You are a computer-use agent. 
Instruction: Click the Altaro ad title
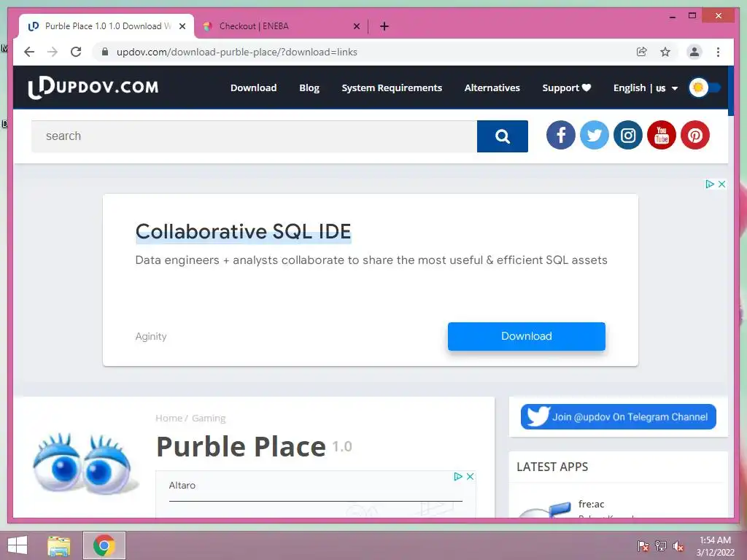pyautogui.click(x=182, y=485)
